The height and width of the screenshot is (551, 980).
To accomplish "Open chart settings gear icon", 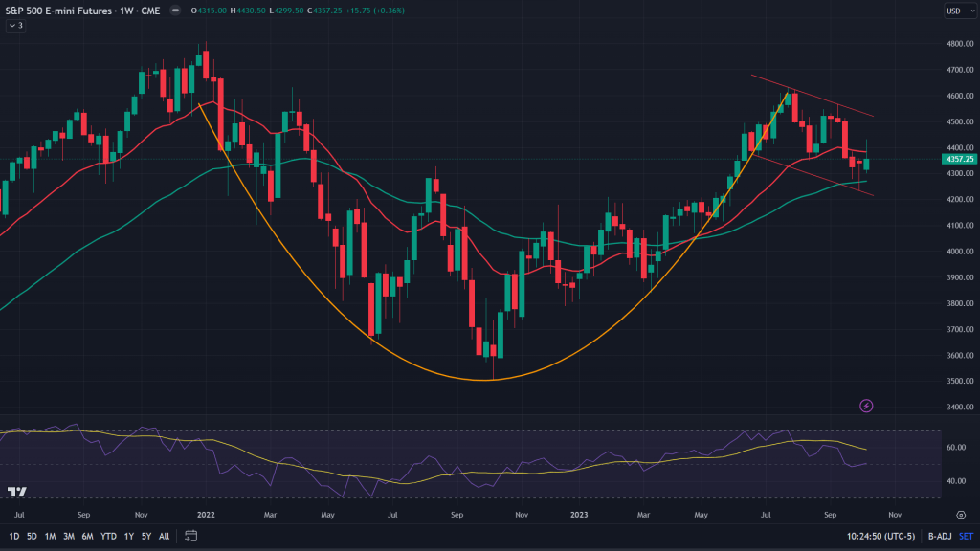I will coord(960,514).
